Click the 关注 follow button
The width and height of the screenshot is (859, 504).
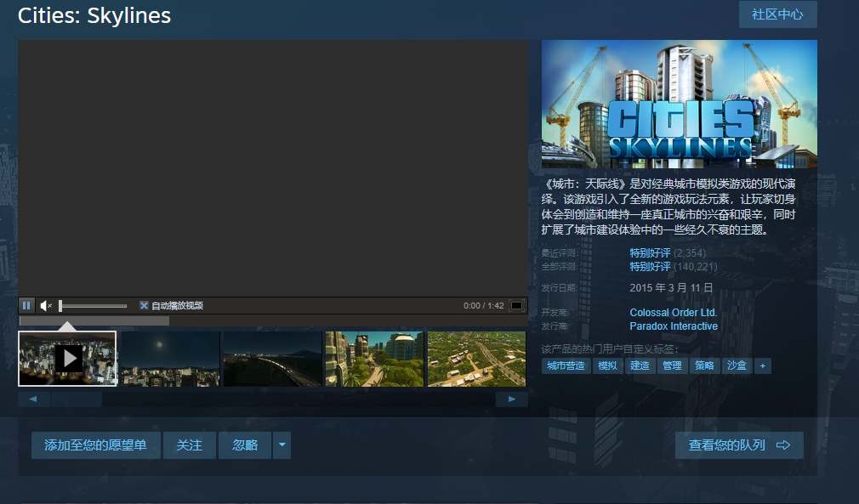(190, 445)
